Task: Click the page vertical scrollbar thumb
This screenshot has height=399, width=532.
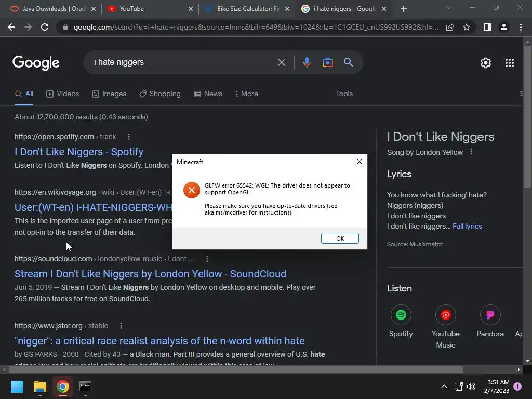Action: click(527, 116)
